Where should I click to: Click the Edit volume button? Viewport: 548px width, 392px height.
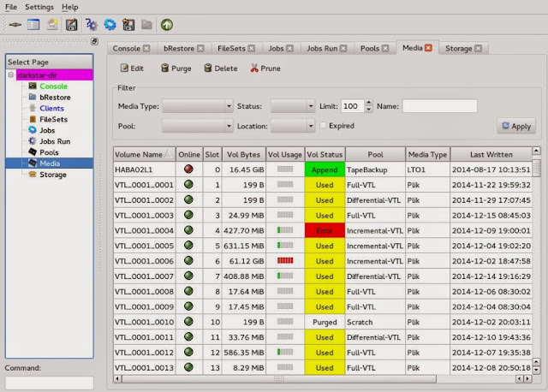[132, 68]
